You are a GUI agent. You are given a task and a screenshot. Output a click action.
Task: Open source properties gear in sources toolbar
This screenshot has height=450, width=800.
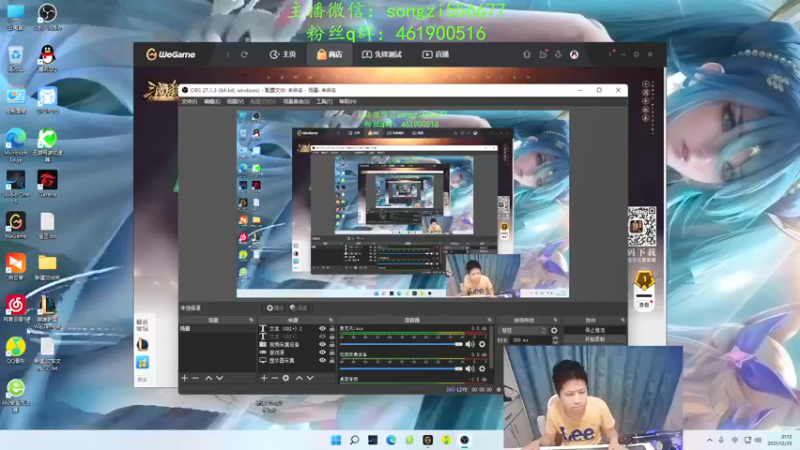click(x=286, y=378)
